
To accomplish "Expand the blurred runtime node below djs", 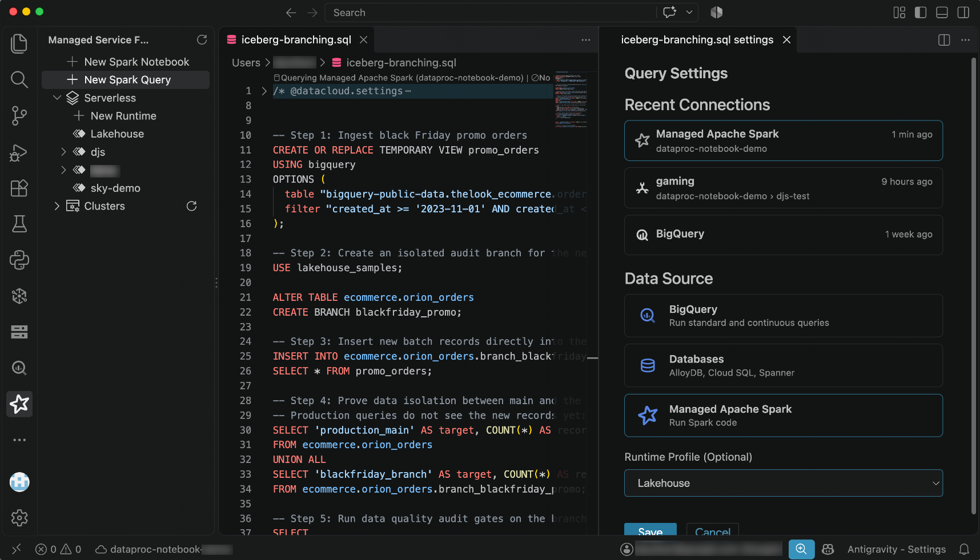I will click(x=63, y=170).
